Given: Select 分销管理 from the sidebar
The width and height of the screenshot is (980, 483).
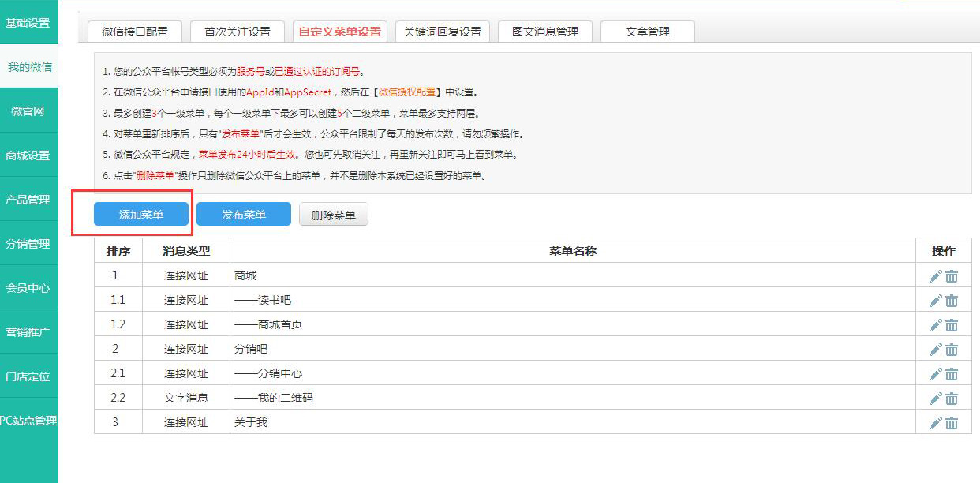Looking at the screenshot, I should pyautogui.click(x=28, y=244).
